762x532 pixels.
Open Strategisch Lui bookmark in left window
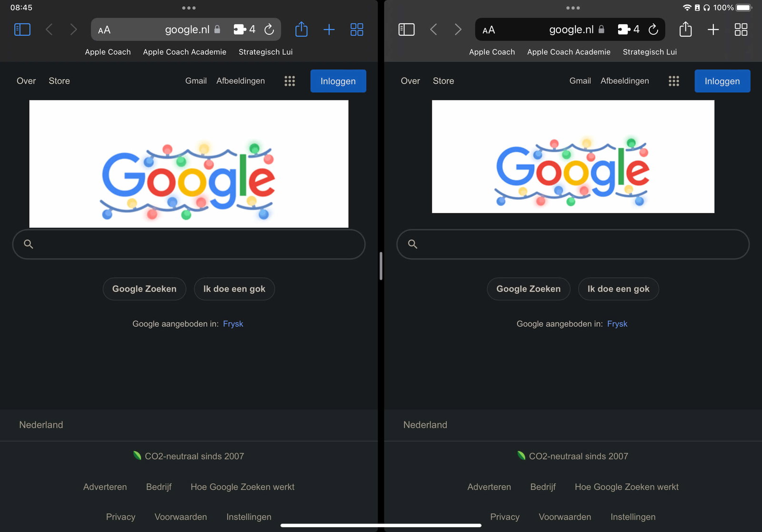[x=266, y=52]
